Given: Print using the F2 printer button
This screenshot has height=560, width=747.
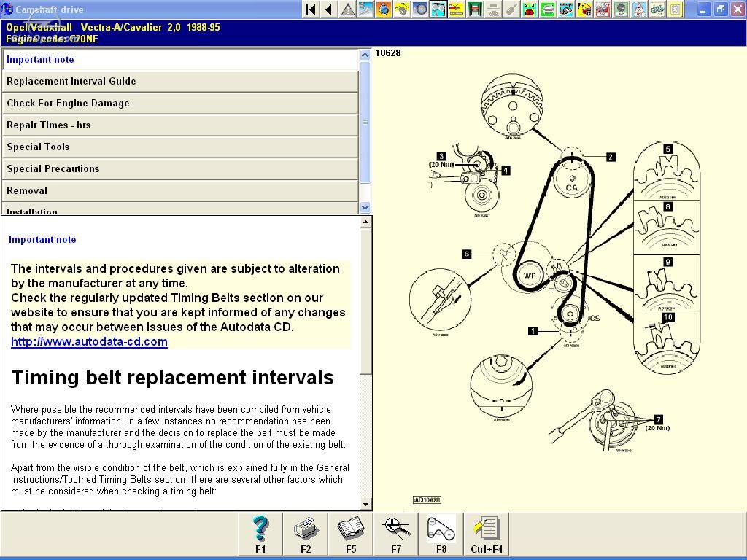Looking at the screenshot, I should click(x=306, y=534).
